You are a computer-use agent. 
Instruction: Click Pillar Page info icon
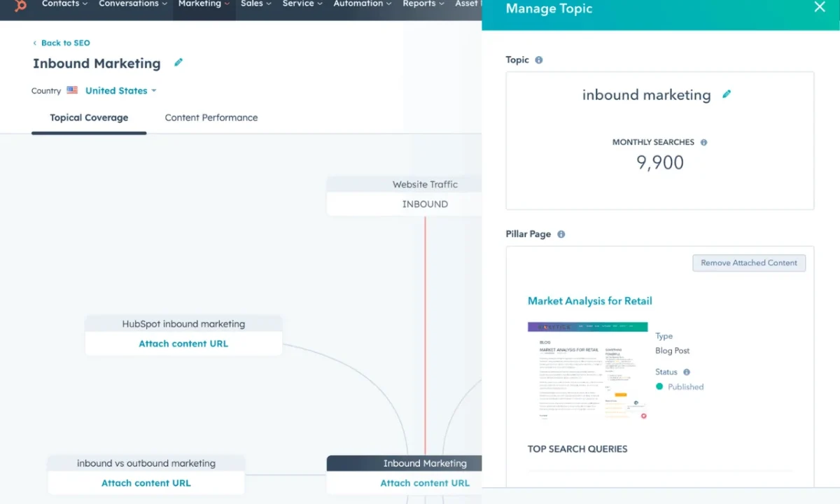pos(561,234)
